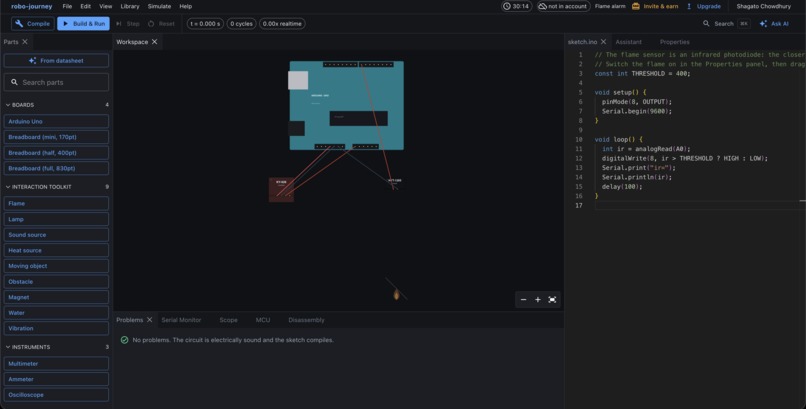Click the empty code line 17

click(700, 206)
